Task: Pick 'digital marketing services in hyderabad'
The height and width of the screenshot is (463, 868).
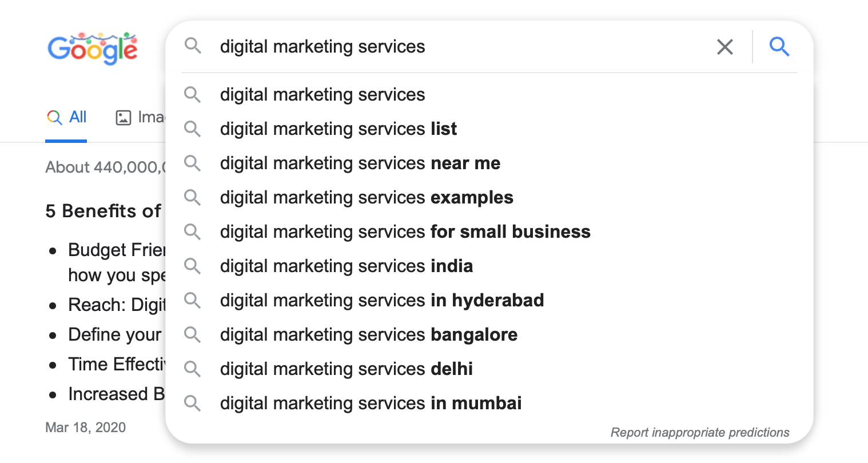Action: pos(382,301)
